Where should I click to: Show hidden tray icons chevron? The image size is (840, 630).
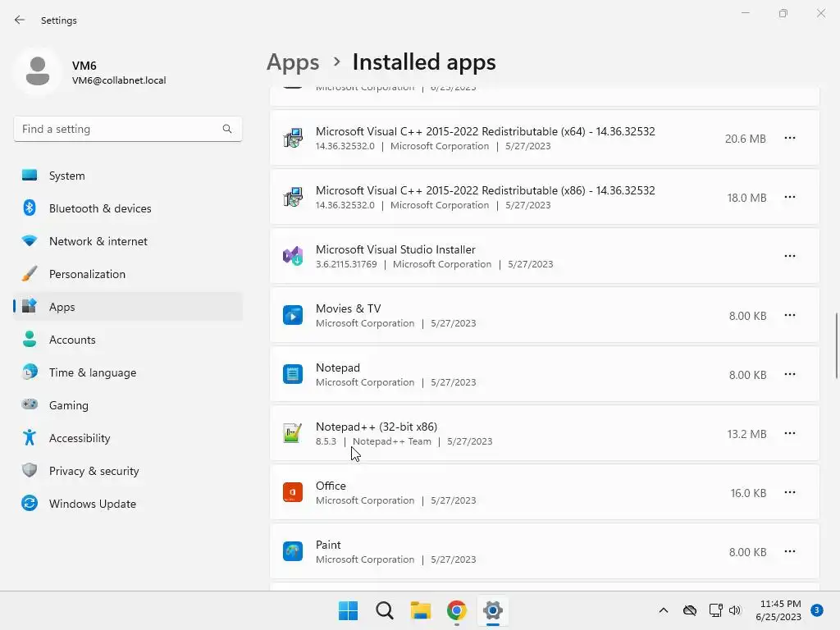[x=663, y=610]
